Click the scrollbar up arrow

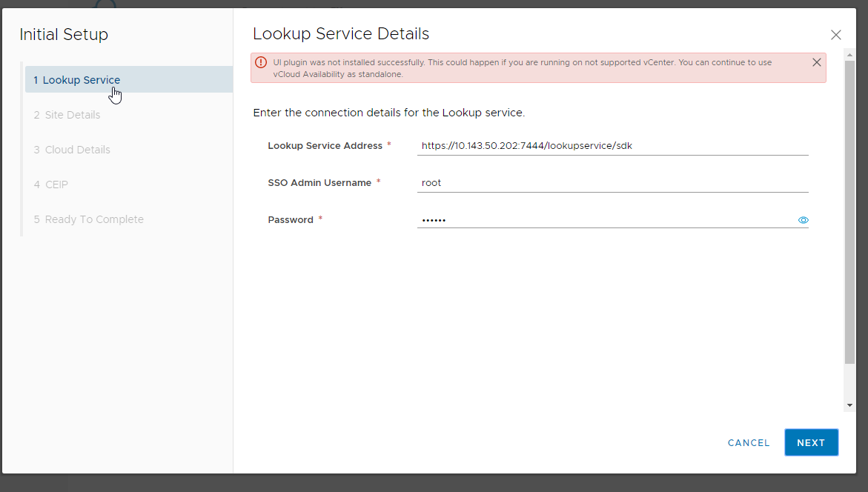click(849, 53)
